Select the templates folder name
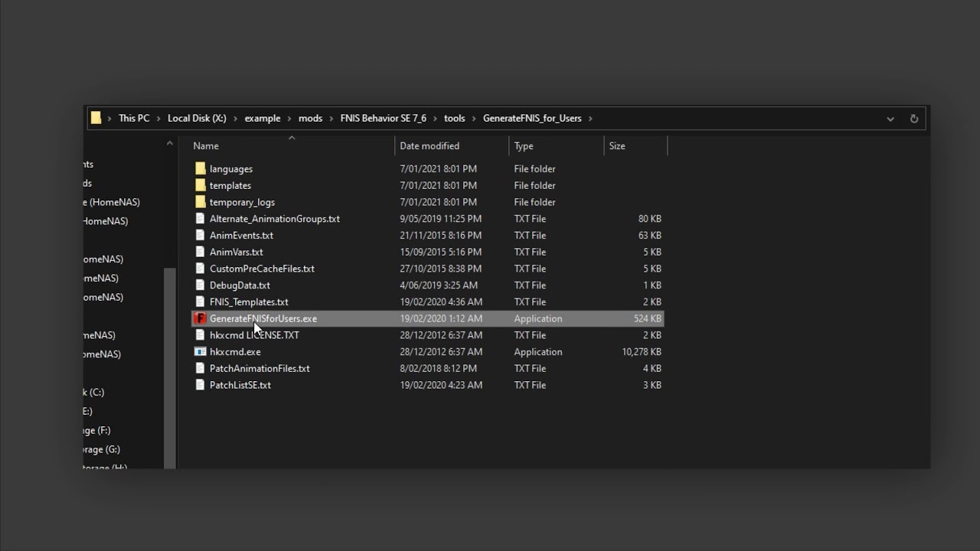The image size is (980, 551). [x=230, y=186]
